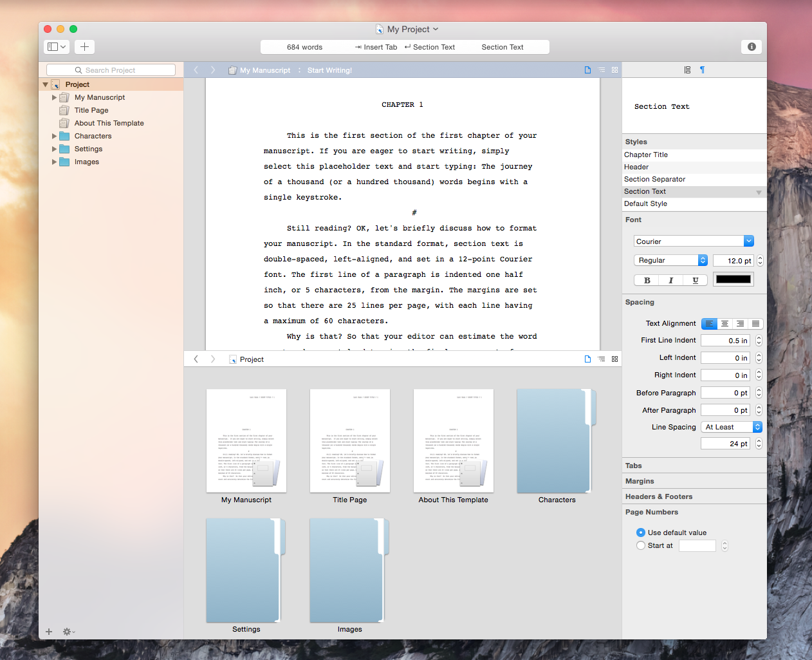Open My Project title dropdown

coord(436,29)
